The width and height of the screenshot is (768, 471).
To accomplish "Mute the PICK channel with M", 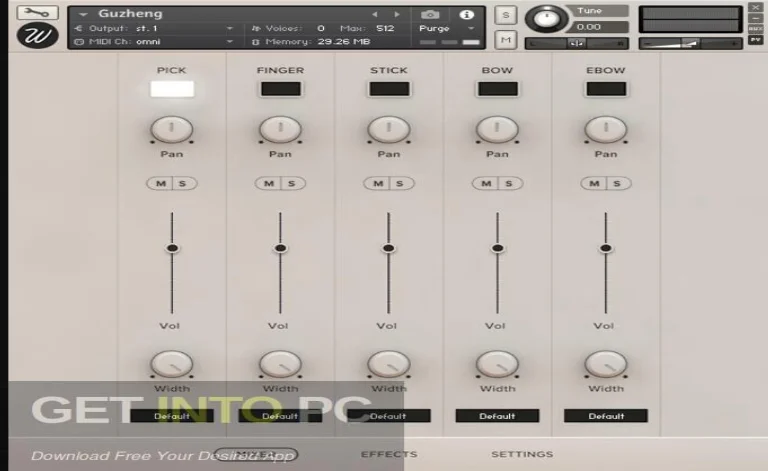I will (x=160, y=184).
